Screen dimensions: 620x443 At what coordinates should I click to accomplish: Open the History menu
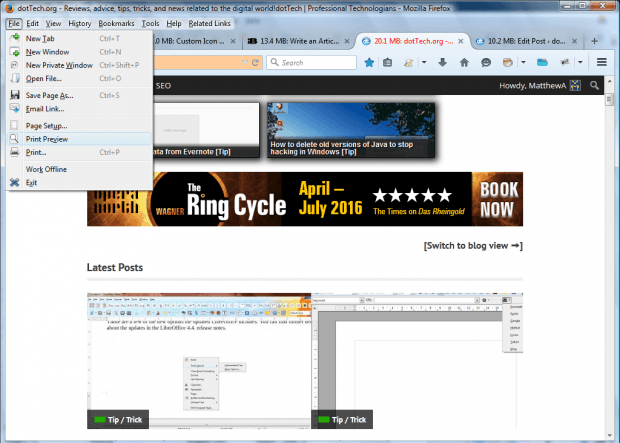(80, 24)
